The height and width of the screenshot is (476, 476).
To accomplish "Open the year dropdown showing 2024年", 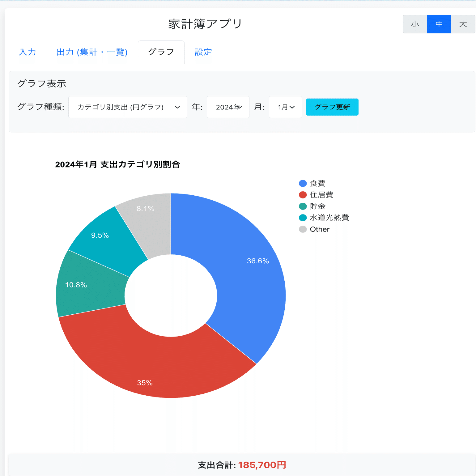I will pos(228,107).
